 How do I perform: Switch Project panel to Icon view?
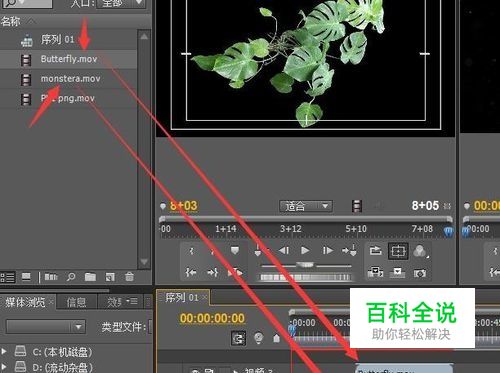tap(26, 277)
